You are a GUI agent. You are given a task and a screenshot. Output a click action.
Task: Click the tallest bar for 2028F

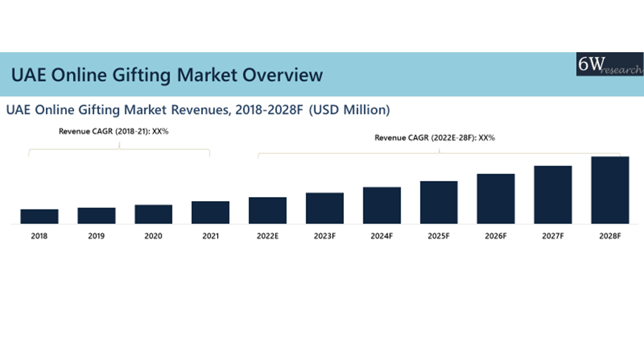pos(610,190)
